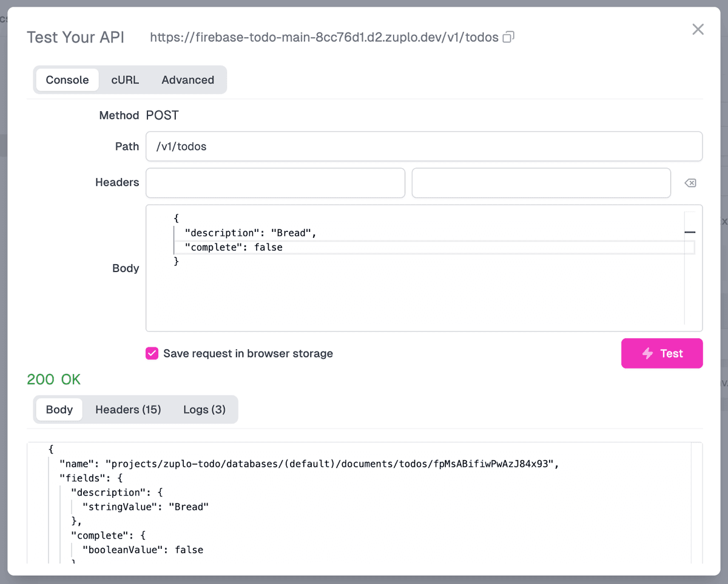Focus the header value input field
The height and width of the screenshot is (584, 728).
541,183
